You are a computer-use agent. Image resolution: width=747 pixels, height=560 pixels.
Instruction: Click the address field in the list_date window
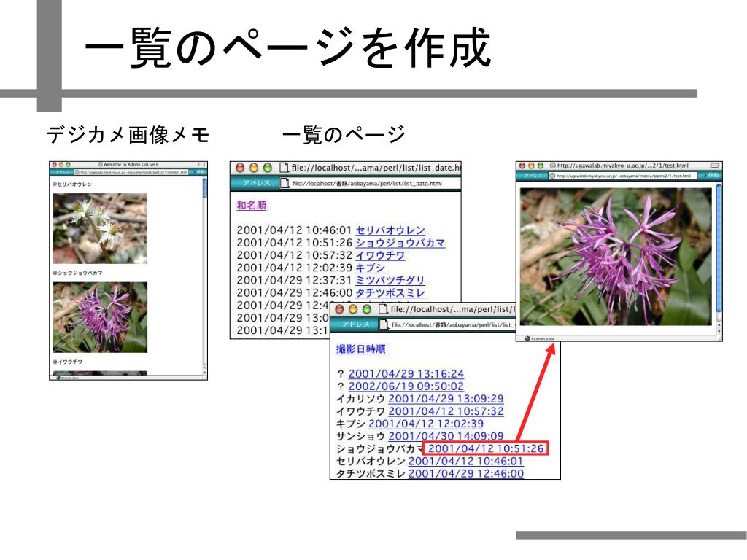point(370,183)
